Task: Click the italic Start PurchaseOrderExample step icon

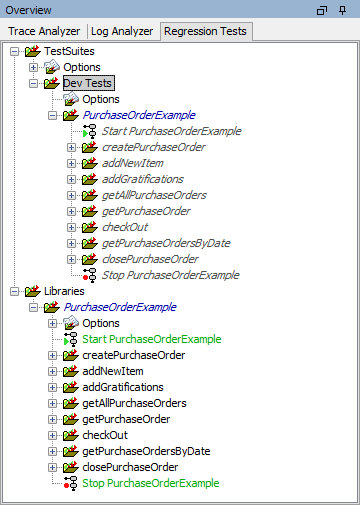Action: [90, 131]
